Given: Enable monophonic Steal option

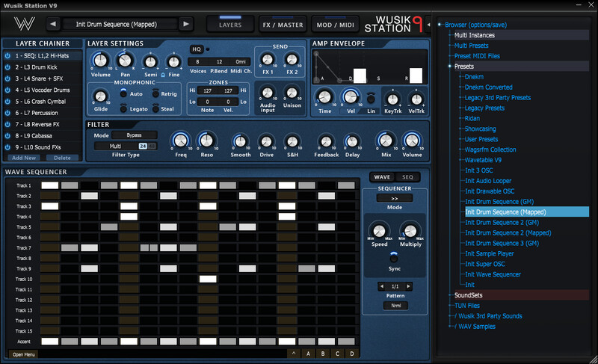Looking at the screenshot, I should [x=155, y=108].
